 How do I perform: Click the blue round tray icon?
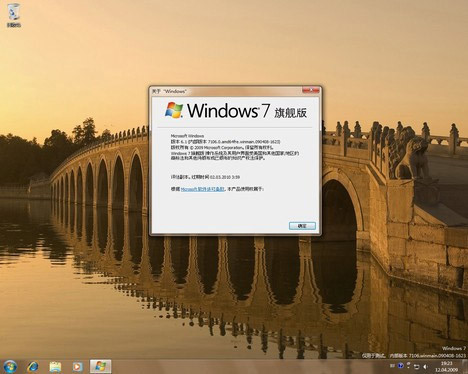[401, 366]
